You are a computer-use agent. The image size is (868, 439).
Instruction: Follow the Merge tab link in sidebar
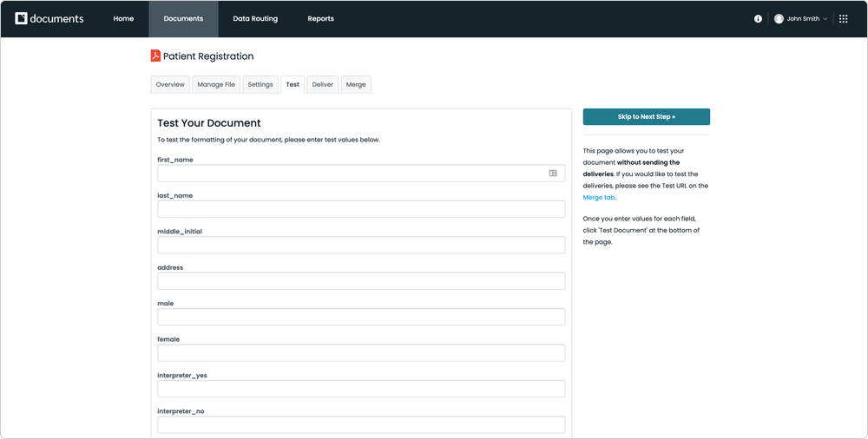pyautogui.click(x=598, y=198)
